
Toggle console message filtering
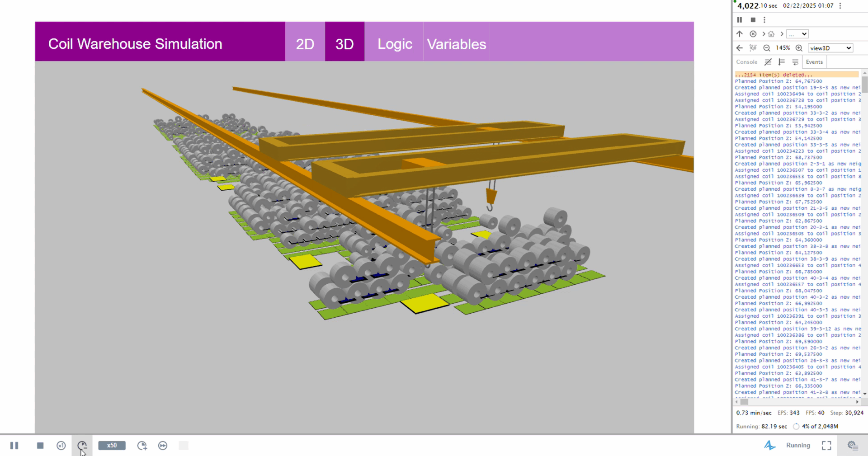(768, 62)
